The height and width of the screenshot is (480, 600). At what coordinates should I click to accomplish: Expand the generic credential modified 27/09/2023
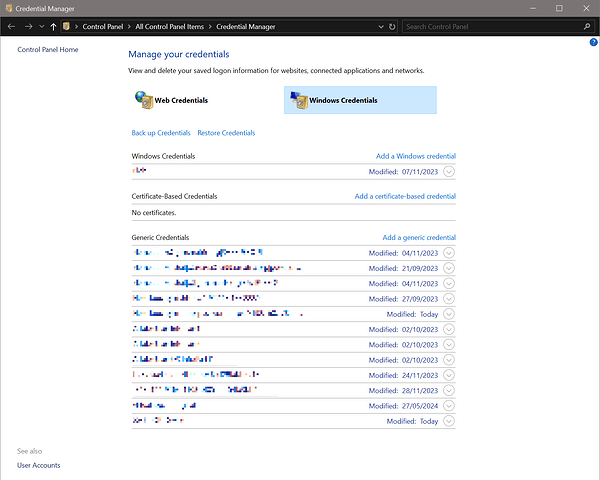pyautogui.click(x=449, y=299)
